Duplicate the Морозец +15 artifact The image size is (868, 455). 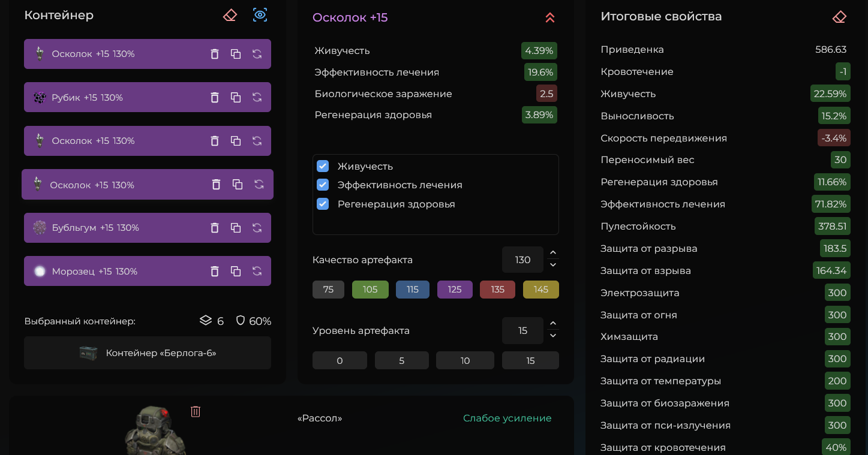click(236, 272)
